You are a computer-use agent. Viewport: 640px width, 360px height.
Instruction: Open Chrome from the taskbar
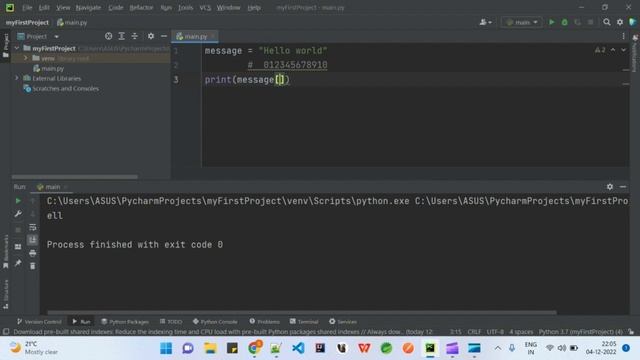coord(254,348)
